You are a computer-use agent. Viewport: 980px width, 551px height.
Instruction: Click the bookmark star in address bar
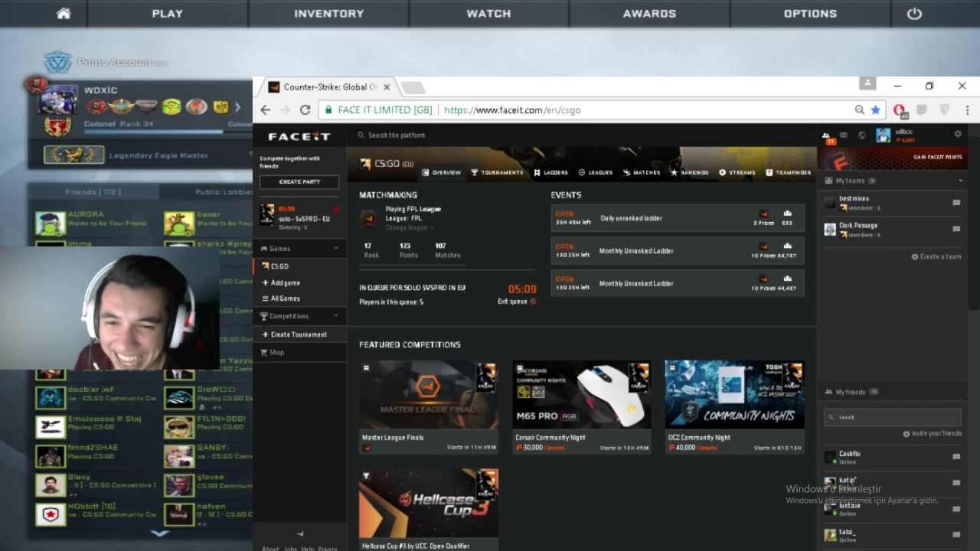pos(875,110)
